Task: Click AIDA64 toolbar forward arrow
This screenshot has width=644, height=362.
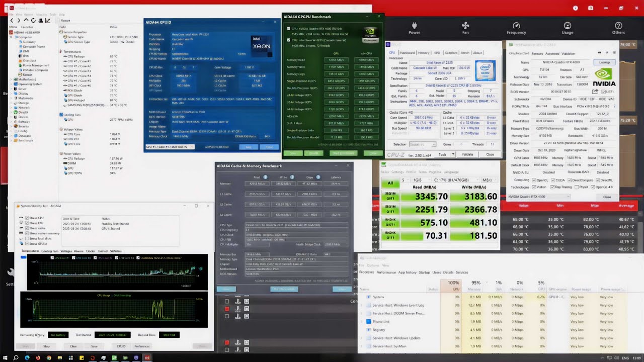Action: (19, 21)
